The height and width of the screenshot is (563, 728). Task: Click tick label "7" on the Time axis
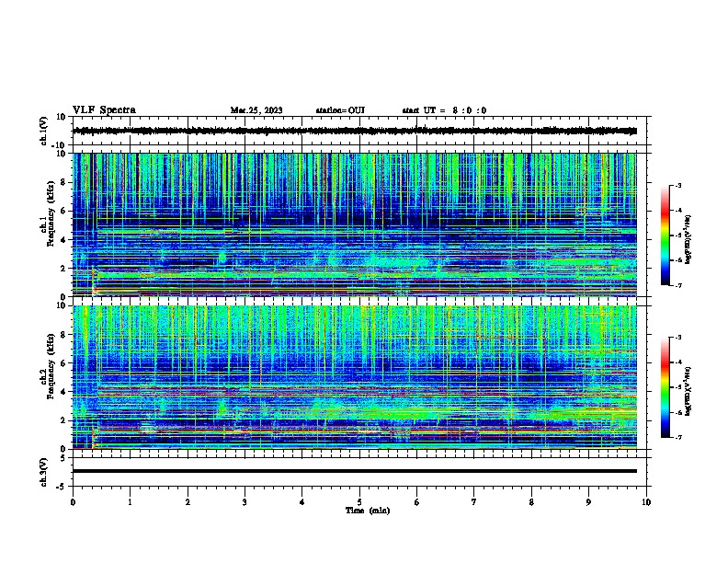click(x=474, y=502)
